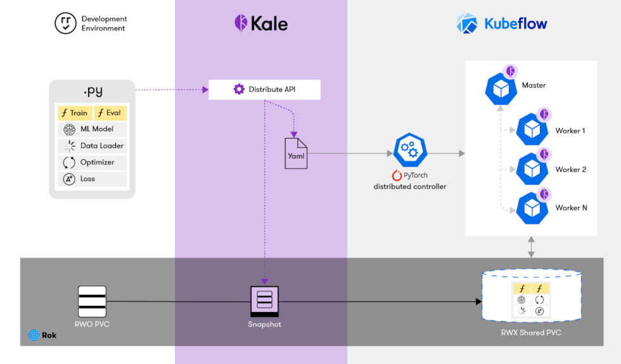Click the "Kale" wordmark
The height and width of the screenshot is (364, 621).
[x=269, y=24]
